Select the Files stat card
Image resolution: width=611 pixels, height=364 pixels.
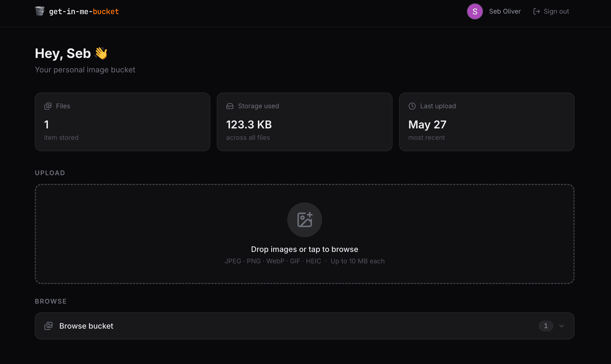click(x=122, y=122)
